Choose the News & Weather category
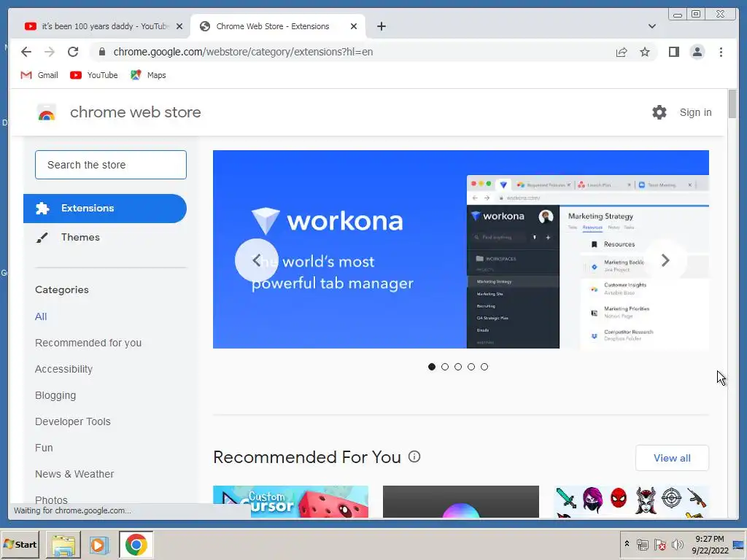The image size is (747, 560). tap(74, 474)
